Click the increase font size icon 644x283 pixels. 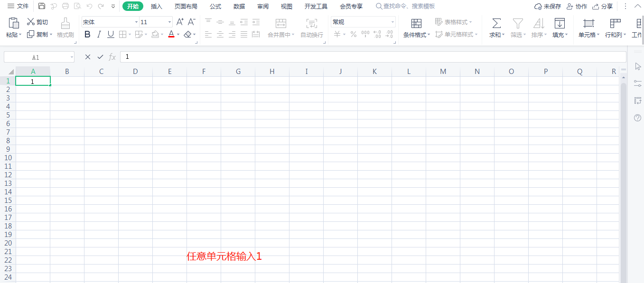coord(180,22)
